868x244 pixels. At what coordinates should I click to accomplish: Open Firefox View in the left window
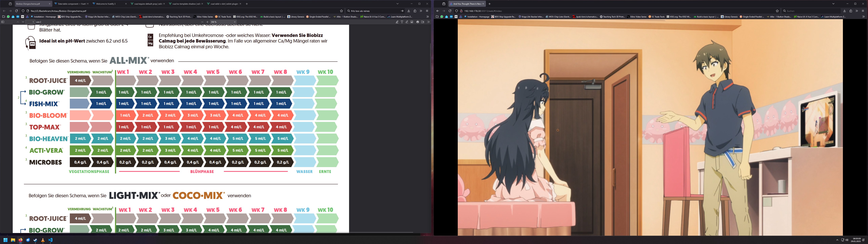[10, 4]
